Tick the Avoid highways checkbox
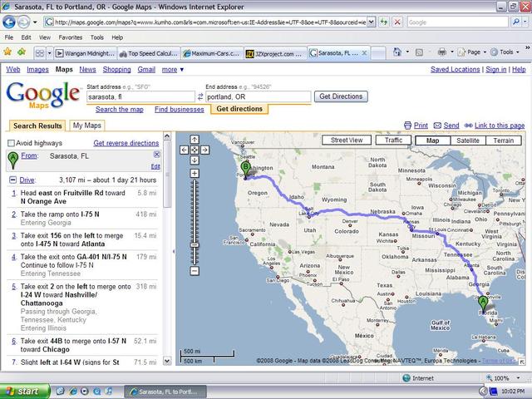This screenshot has height=399, width=532. [11, 143]
